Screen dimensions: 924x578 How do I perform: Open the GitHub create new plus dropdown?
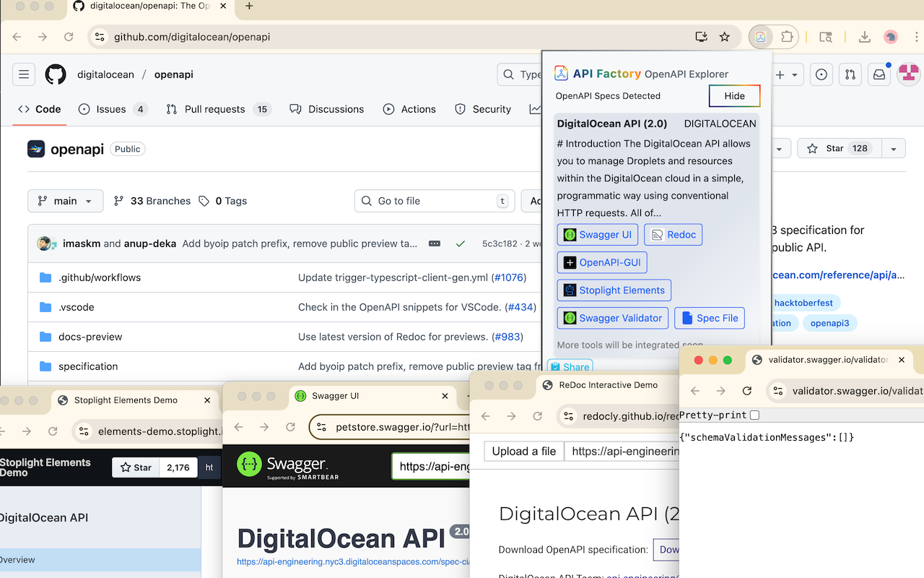(787, 74)
